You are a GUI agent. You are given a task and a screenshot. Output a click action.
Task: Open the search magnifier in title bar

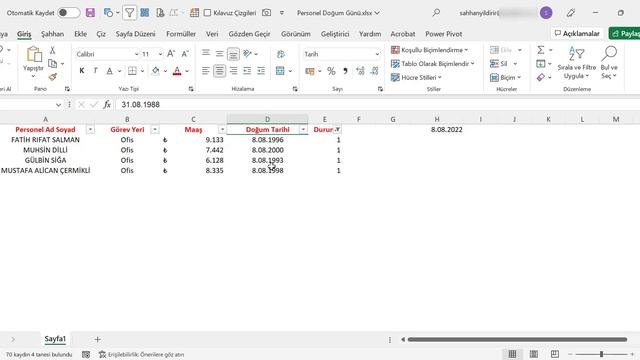436,13
